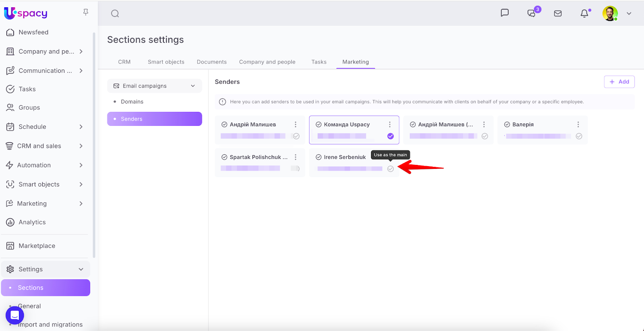Open chat bubbles with badge 3

click(x=532, y=13)
